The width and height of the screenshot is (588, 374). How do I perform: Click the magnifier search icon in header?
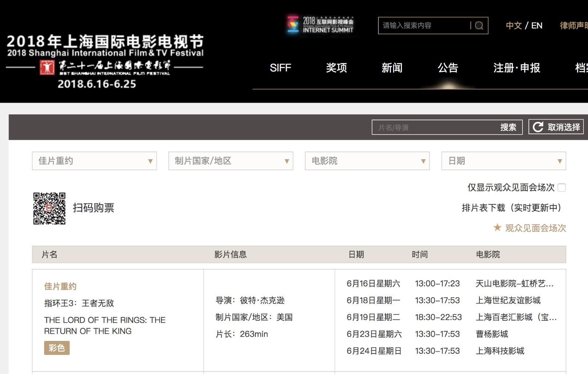coord(479,25)
